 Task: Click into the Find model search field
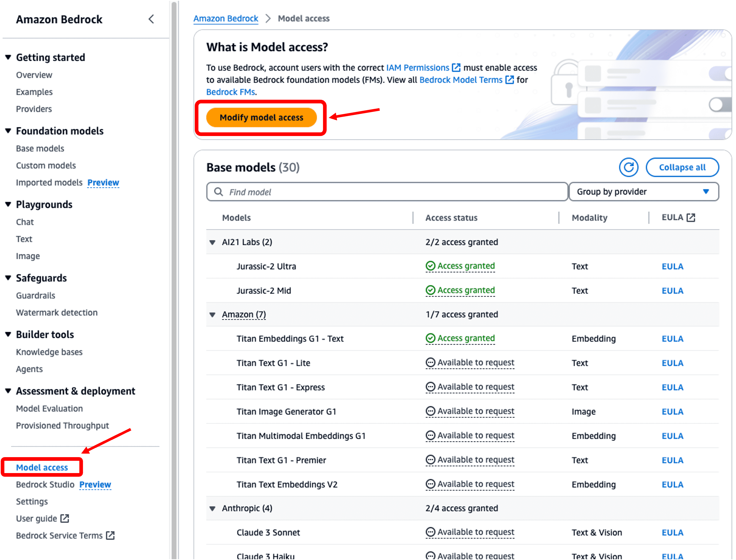[394, 192]
